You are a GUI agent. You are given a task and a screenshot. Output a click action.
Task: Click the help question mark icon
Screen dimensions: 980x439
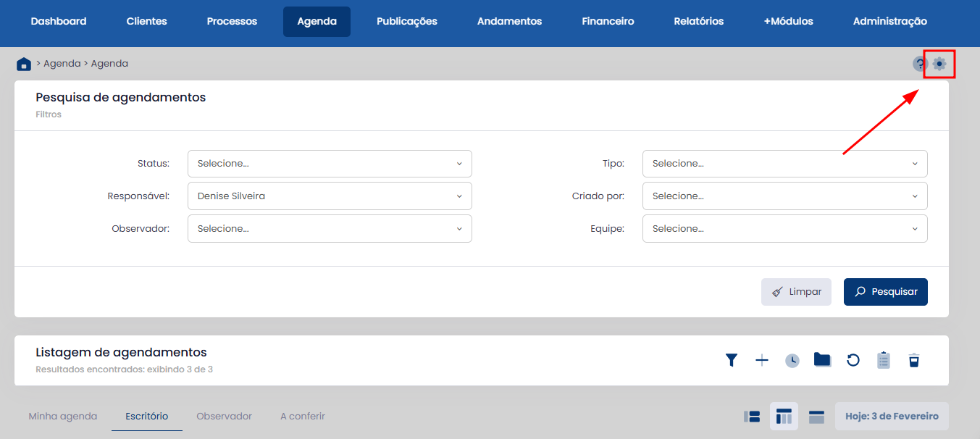(920, 64)
